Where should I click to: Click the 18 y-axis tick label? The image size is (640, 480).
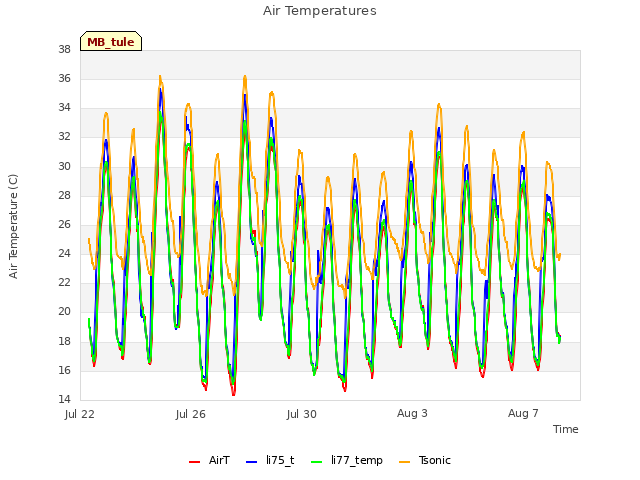[x=64, y=341]
